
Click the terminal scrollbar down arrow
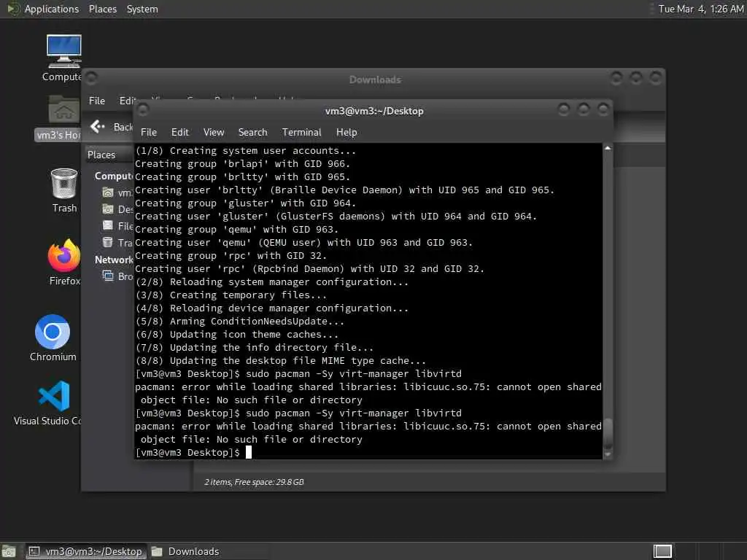coord(608,455)
